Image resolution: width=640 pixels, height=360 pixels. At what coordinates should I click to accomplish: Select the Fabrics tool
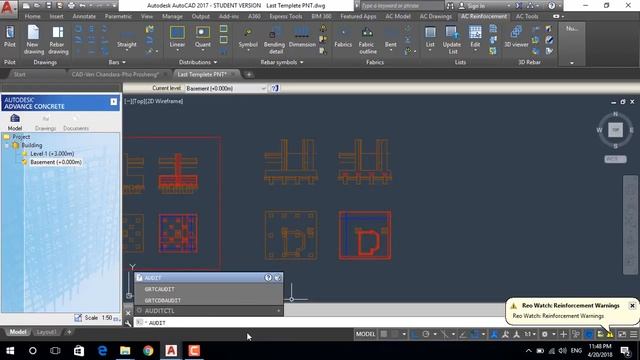click(x=343, y=38)
